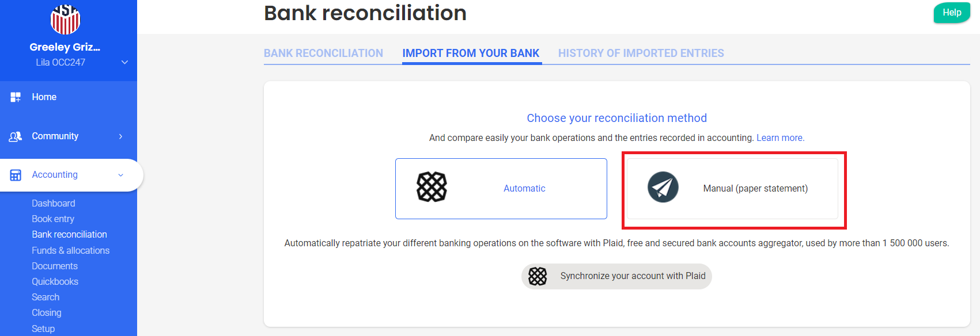Expand the Community submenu chevron
This screenshot has height=336, width=980.
[120, 136]
